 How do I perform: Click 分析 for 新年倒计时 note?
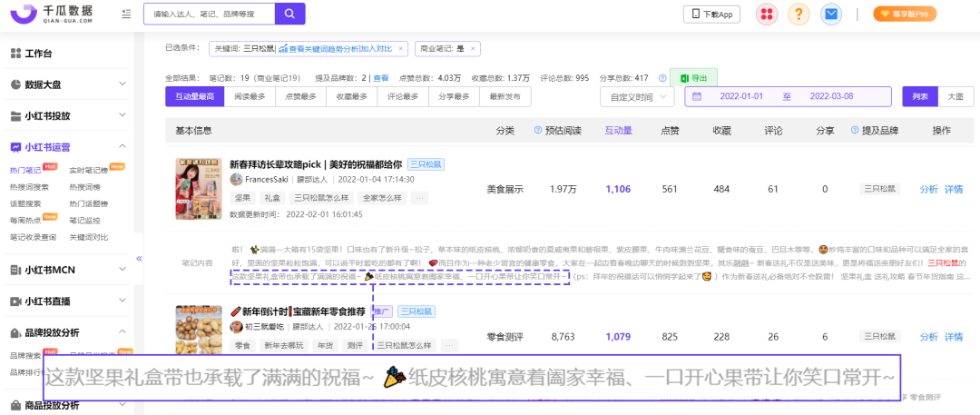click(929, 337)
